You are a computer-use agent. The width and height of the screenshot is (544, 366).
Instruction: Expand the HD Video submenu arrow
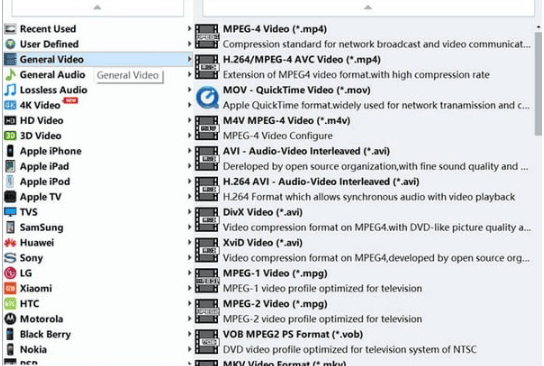[189, 120]
